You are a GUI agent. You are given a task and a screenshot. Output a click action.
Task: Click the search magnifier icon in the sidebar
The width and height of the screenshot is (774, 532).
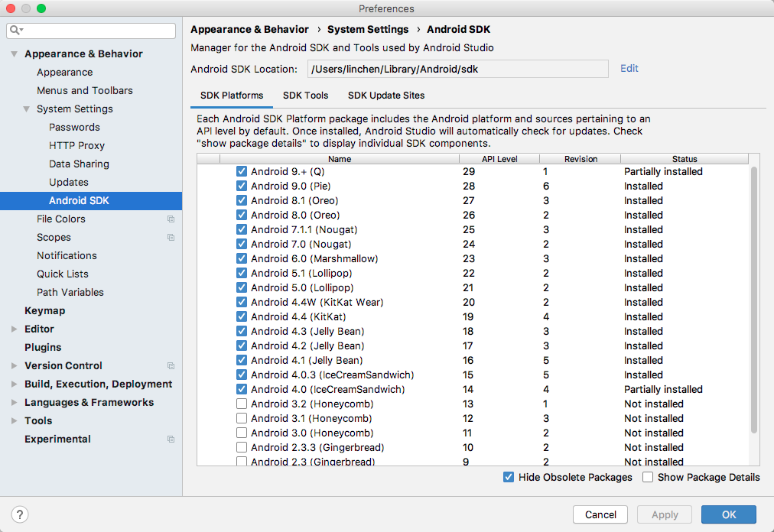pyautogui.click(x=16, y=30)
